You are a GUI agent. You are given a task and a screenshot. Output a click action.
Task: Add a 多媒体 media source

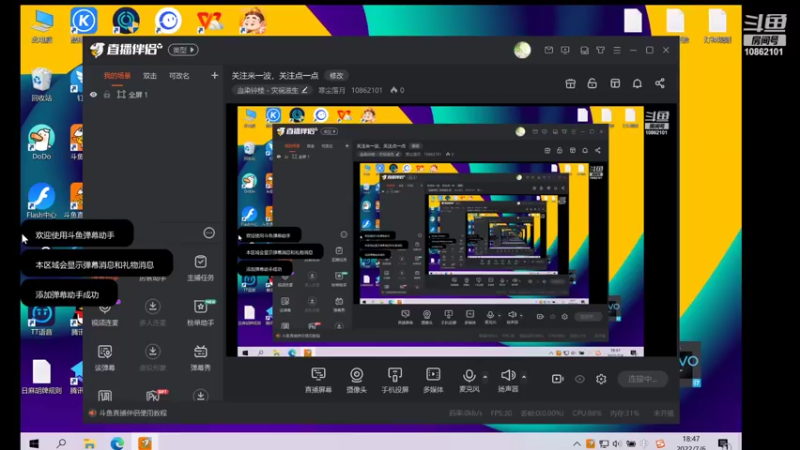pyautogui.click(x=433, y=380)
